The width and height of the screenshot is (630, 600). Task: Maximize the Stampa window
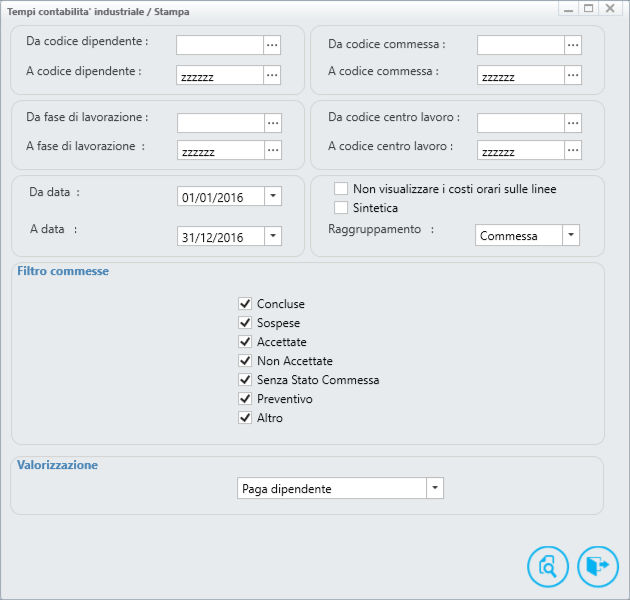[589, 9]
